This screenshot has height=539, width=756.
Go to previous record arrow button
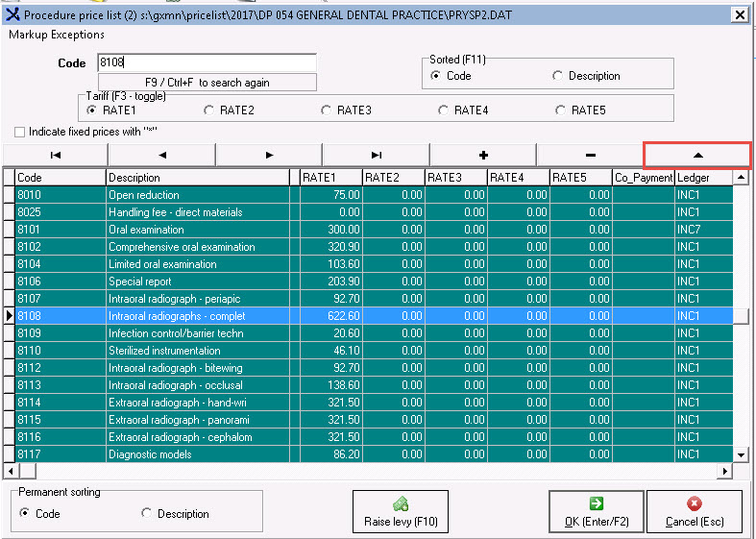[162, 155]
